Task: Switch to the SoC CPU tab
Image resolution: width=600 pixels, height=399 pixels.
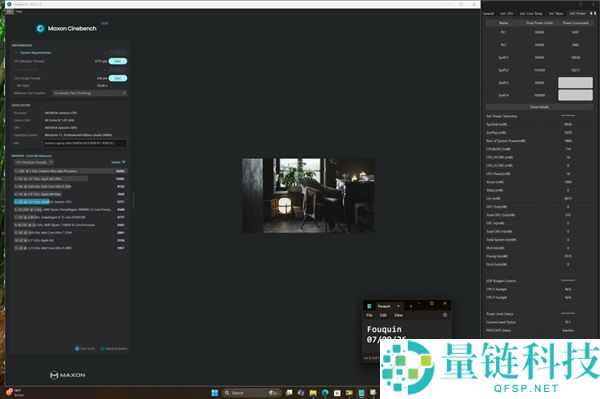Action: [507, 13]
